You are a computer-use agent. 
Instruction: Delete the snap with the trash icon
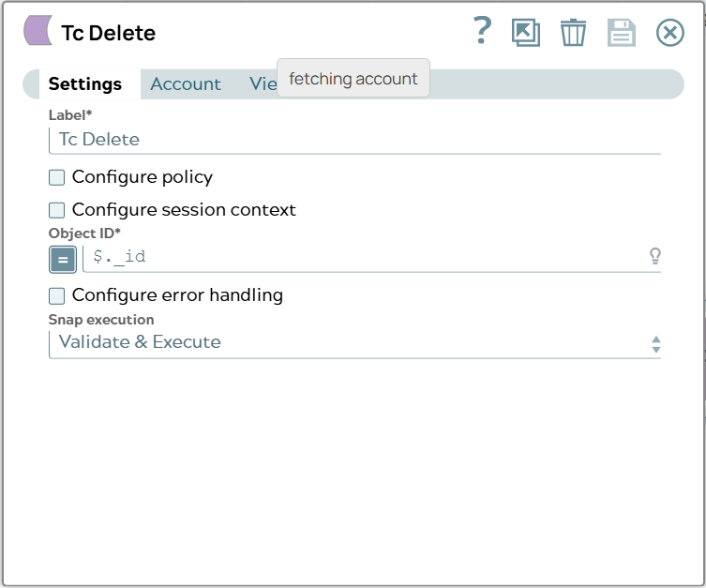pyautogui.click(x=573, y=33)
